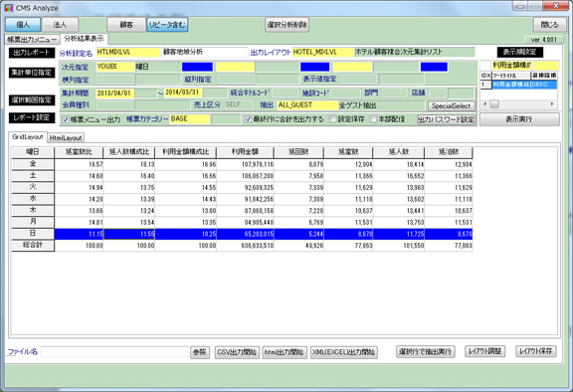
Task: Start html出力開始
Action: 285,352
